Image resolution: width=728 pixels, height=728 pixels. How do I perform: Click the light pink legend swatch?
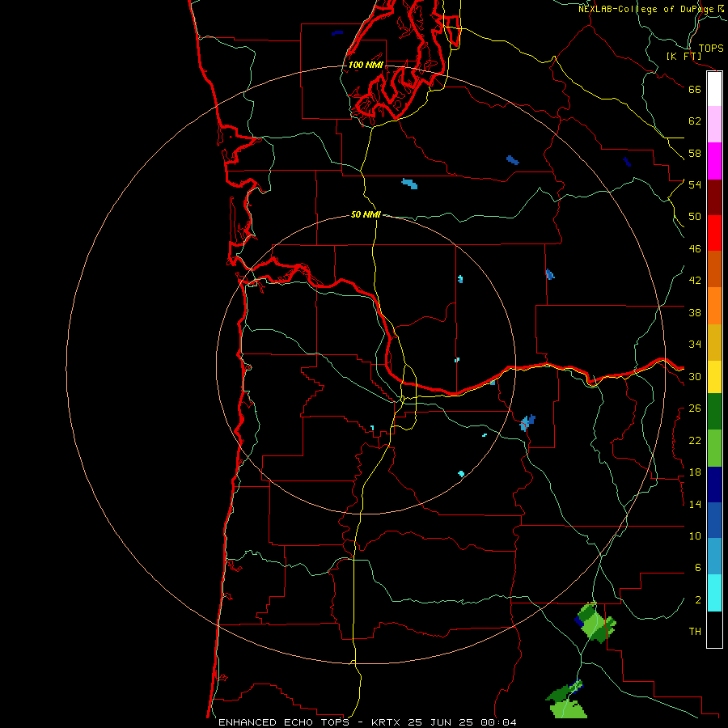coord(714,124)
